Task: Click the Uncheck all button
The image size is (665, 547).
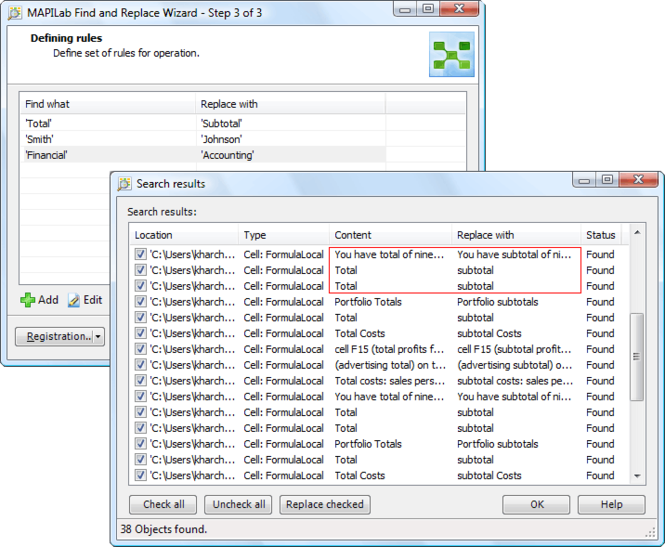Action: [x=238, y=505]
